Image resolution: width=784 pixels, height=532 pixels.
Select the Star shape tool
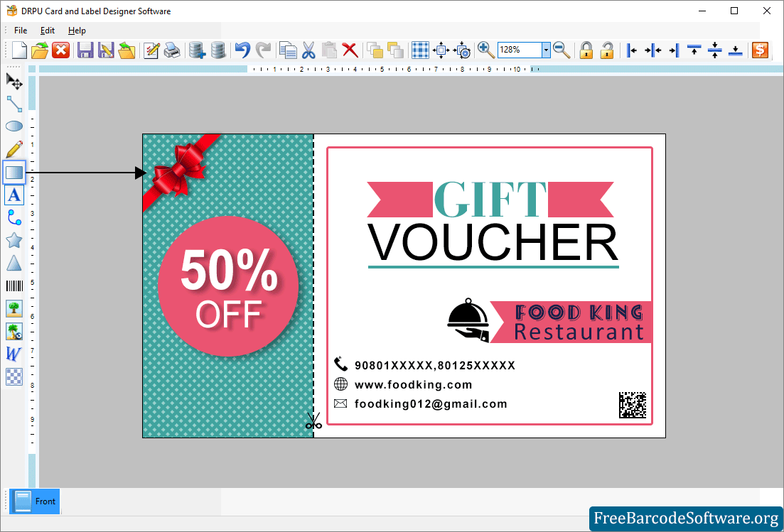14,241
